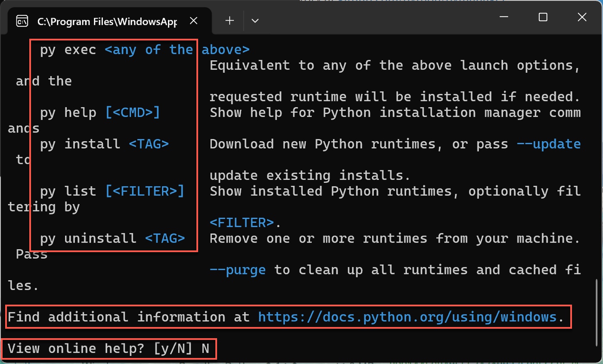Click '<any of the above>' placeholder text
This screenshot has height=364, width=603.
(x=177, y=50)
